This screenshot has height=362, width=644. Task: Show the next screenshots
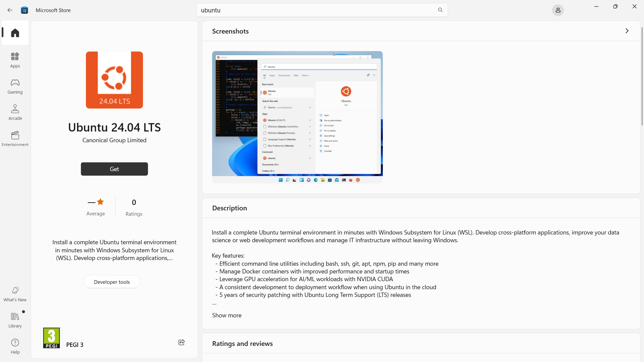click(x=627, y=31)
